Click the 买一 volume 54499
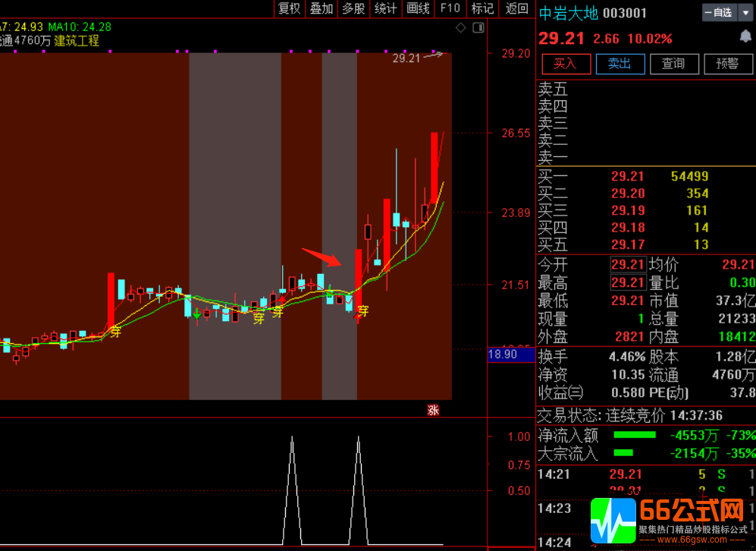 [x=689, y=177]
